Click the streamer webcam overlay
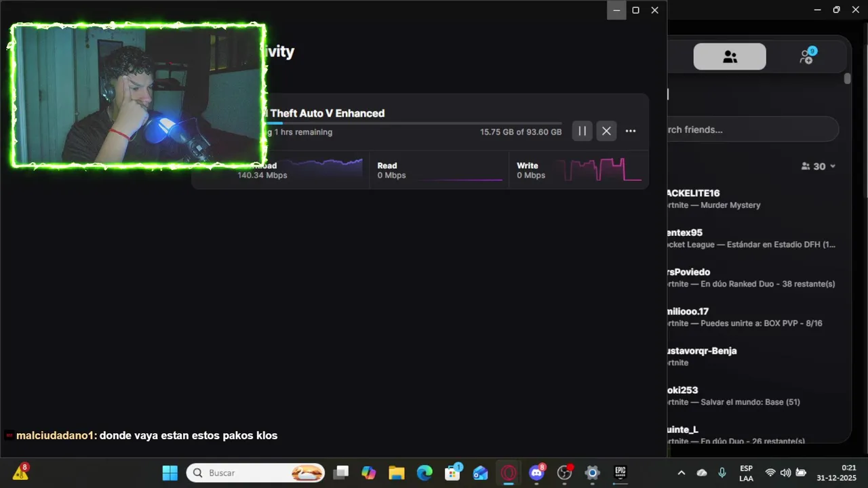 click(x=138, y=96)
